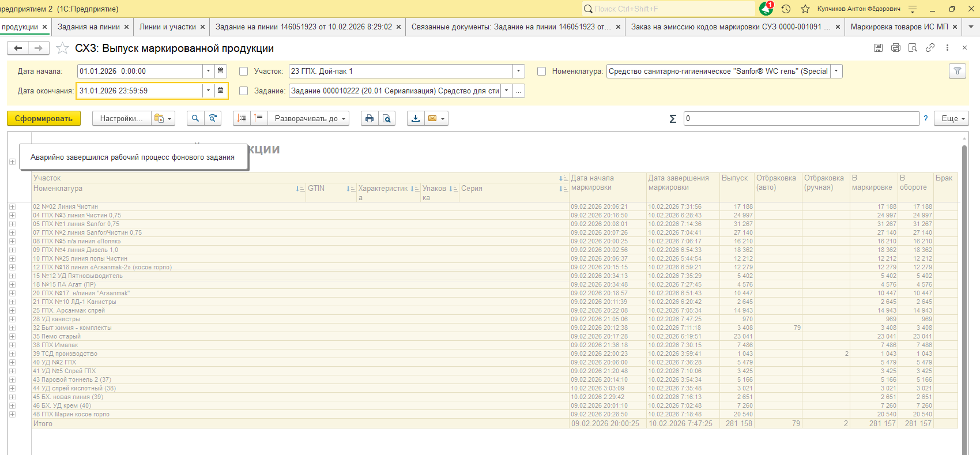Expand the Участок dropdown list arrow
Viewport: 980px width, 455px height.
518,71
